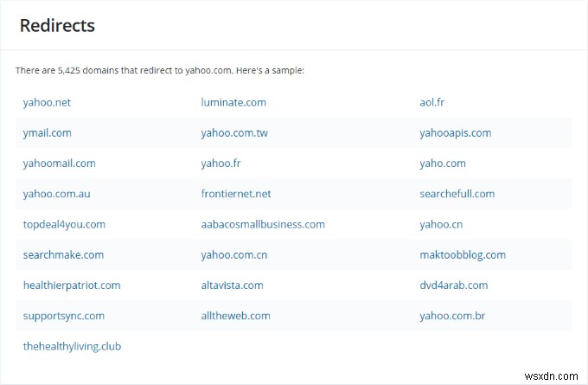This screenshot has width=588, height=385.
Task: Open supportsync.com domain link
Action: (64, 316)
